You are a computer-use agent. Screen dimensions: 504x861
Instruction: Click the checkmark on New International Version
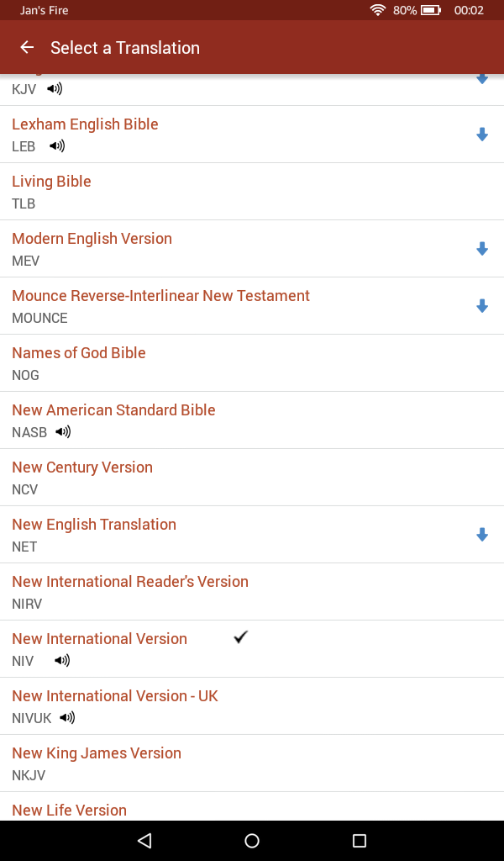tap(241, 638)
